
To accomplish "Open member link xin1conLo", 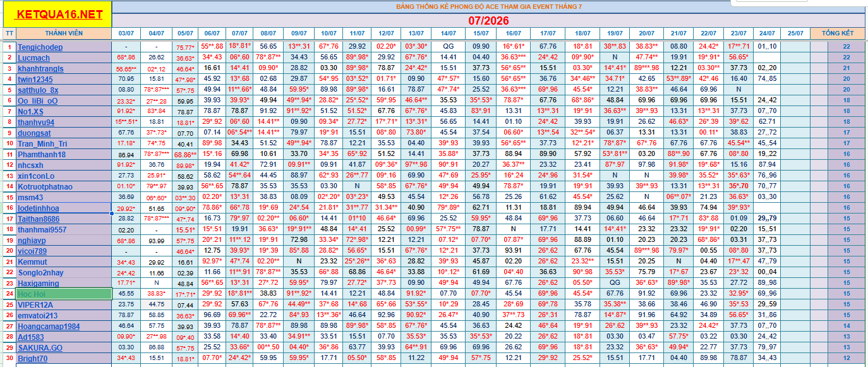I will 36,176.
